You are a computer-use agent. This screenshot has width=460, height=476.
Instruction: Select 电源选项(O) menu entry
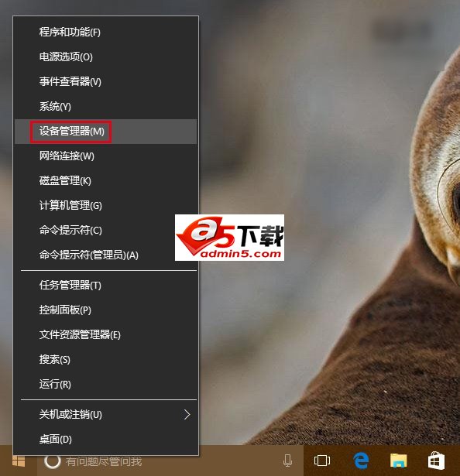tap(106, 57)
